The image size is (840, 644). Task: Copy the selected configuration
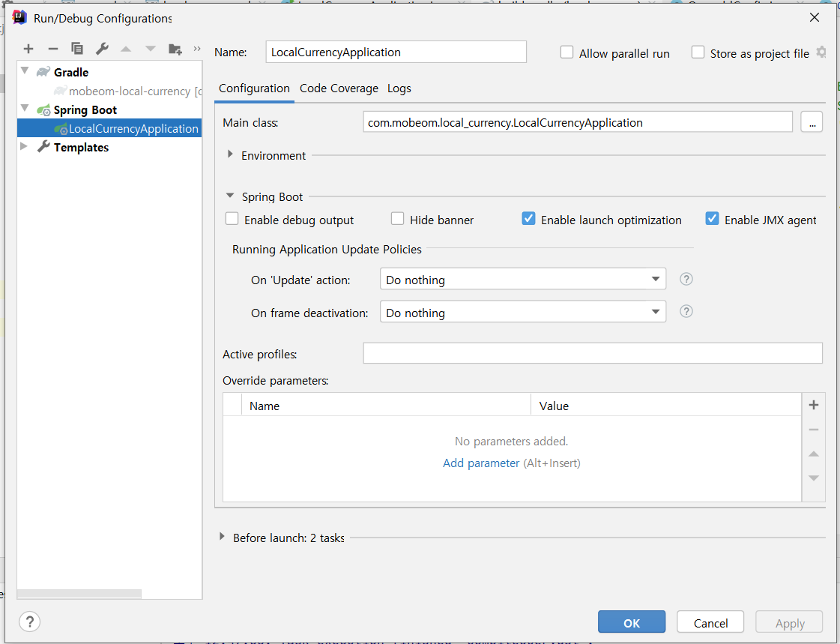(x=77, y=49)
